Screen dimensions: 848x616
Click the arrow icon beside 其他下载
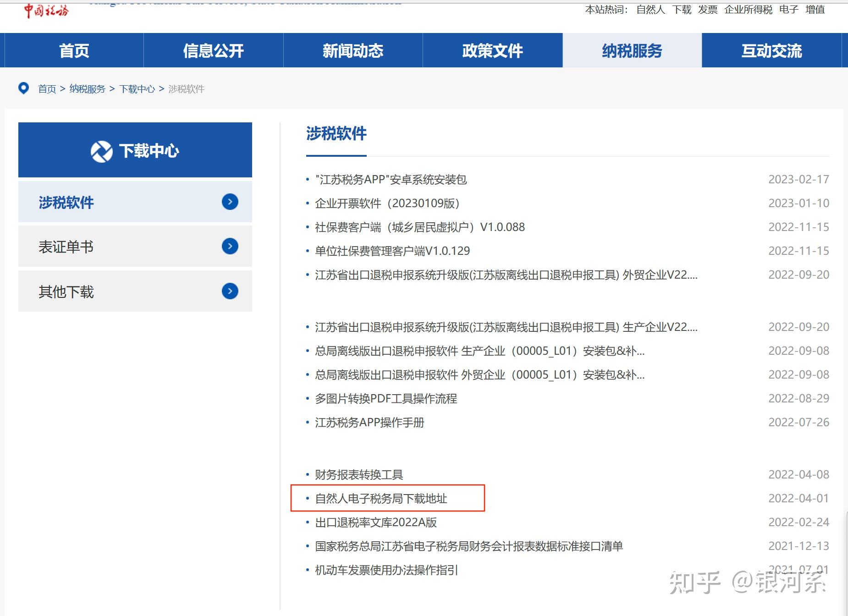pos(230,291)
